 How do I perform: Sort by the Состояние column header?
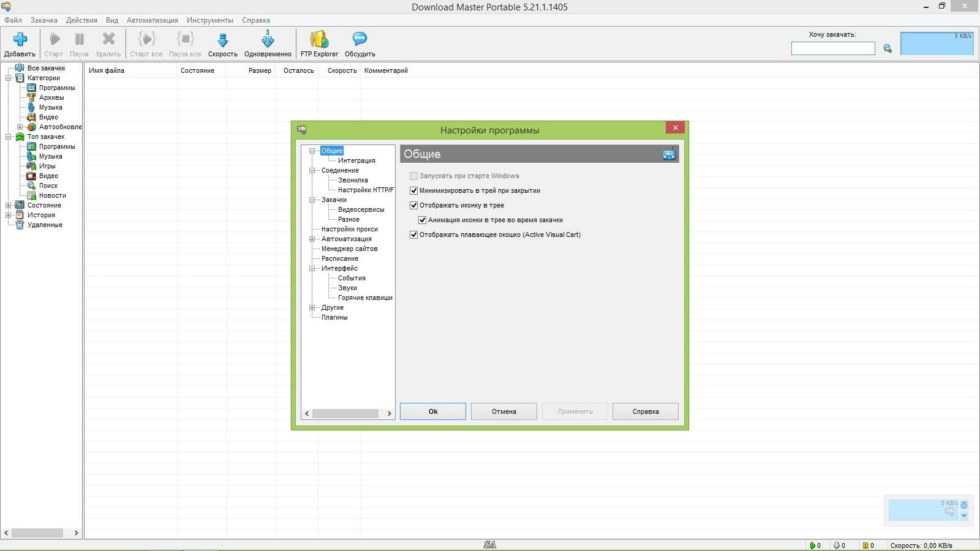[x=201, y=70]
